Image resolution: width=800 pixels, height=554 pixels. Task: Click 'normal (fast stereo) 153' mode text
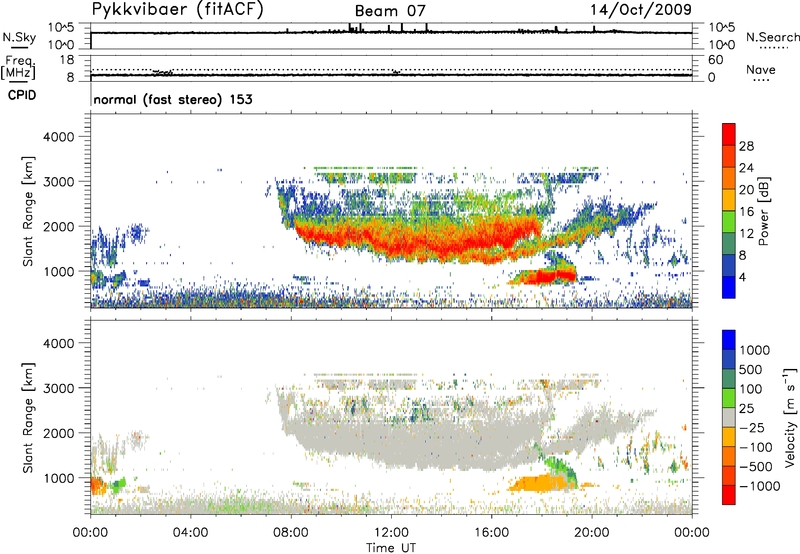[x=173, y=99]
